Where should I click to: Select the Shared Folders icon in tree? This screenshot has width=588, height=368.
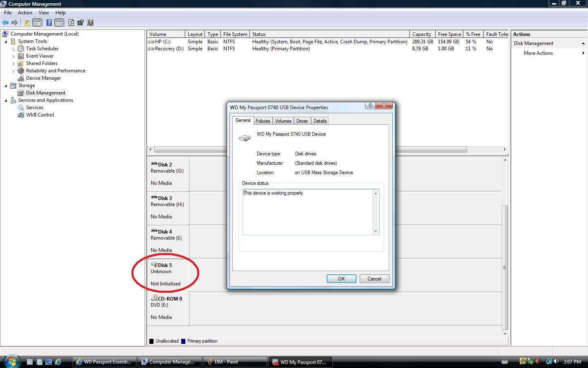[21, 63]
